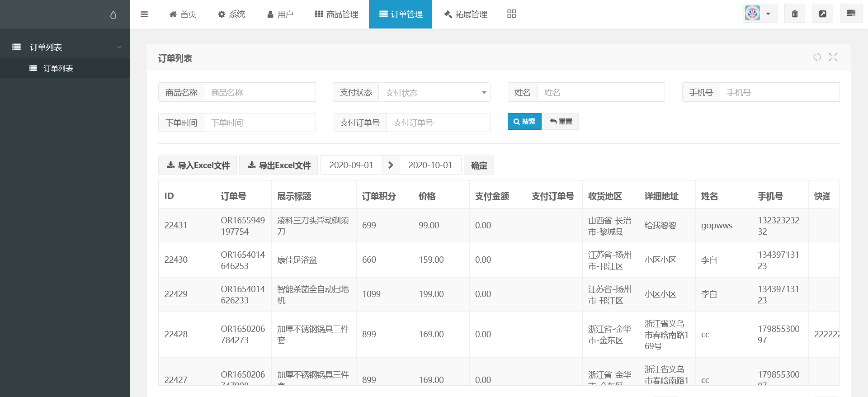
Task: Click the blue 搜索 button
Action: tap(524, 122)
